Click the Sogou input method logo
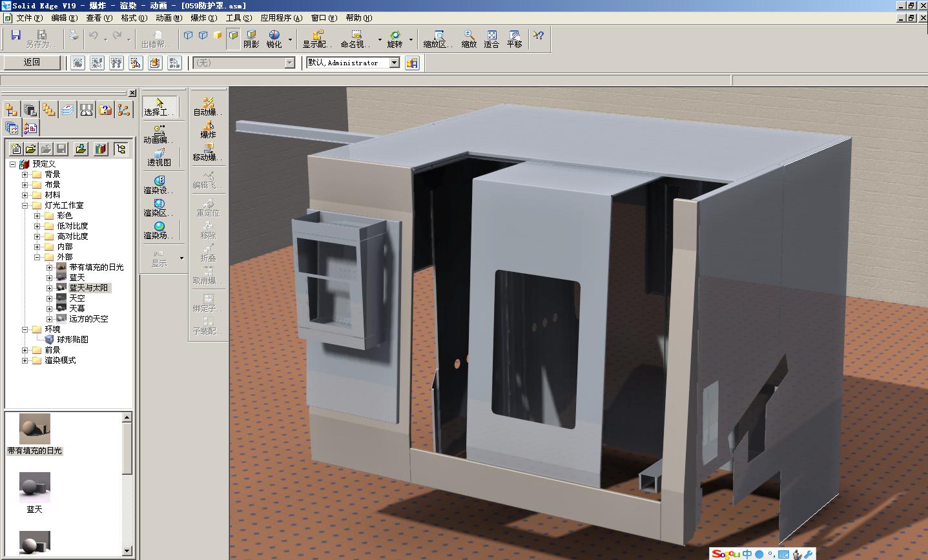Image resolution: width=928 pixels, height=560 pixels. tap(726, 554)
